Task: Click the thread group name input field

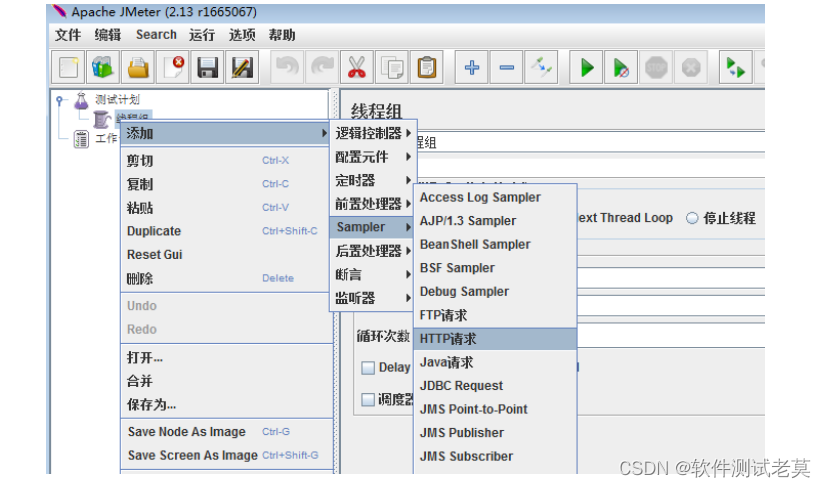Action: [590, 142]
